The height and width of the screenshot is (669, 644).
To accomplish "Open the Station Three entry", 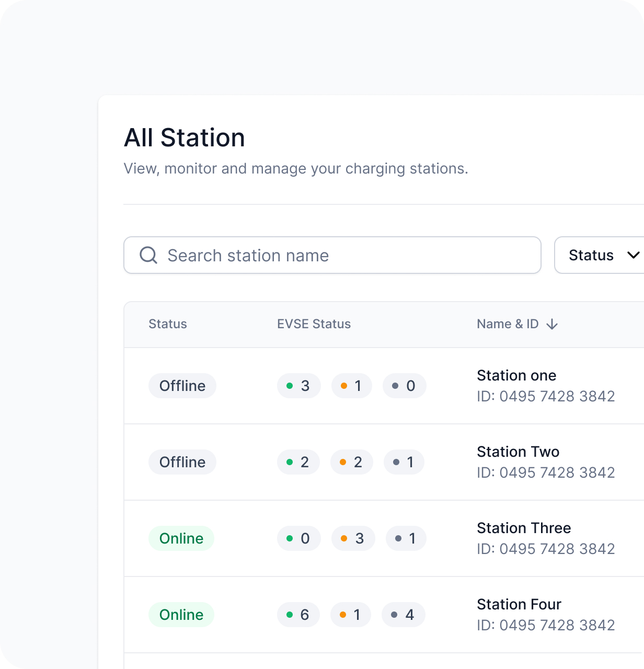I will pos(524,528).
